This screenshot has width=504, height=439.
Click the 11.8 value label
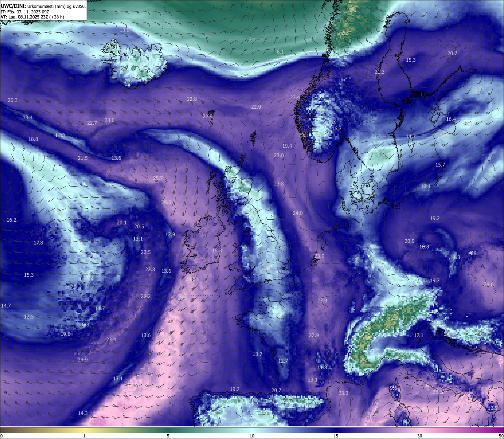click(x=322, y=367)
